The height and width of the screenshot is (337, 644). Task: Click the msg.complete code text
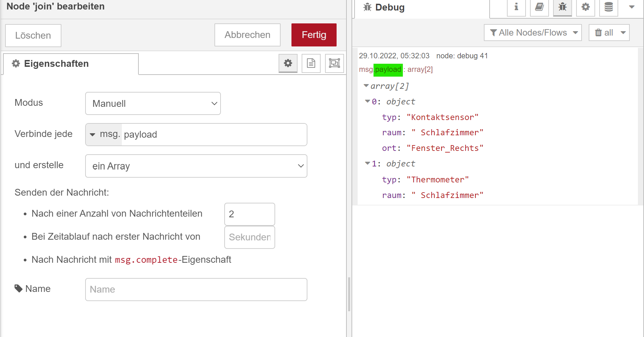146,260
